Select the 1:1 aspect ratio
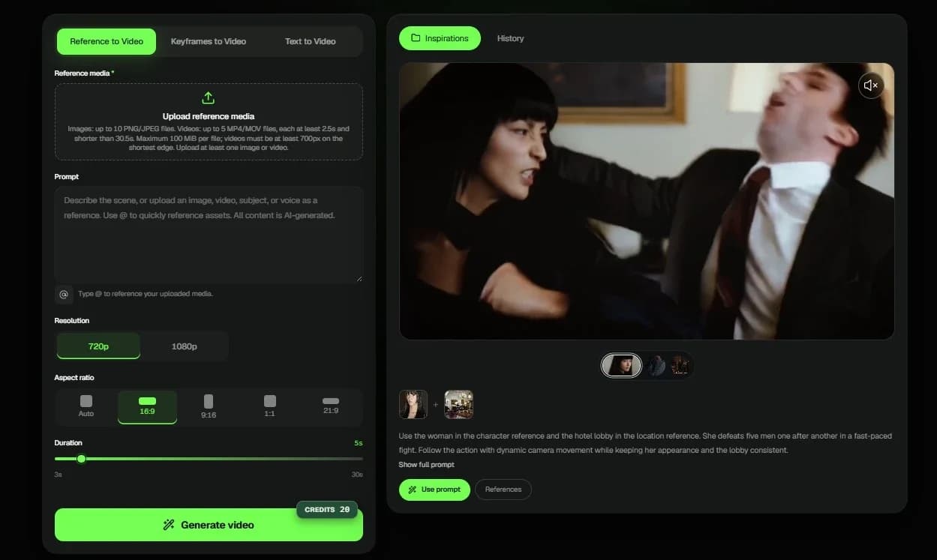 270,407
